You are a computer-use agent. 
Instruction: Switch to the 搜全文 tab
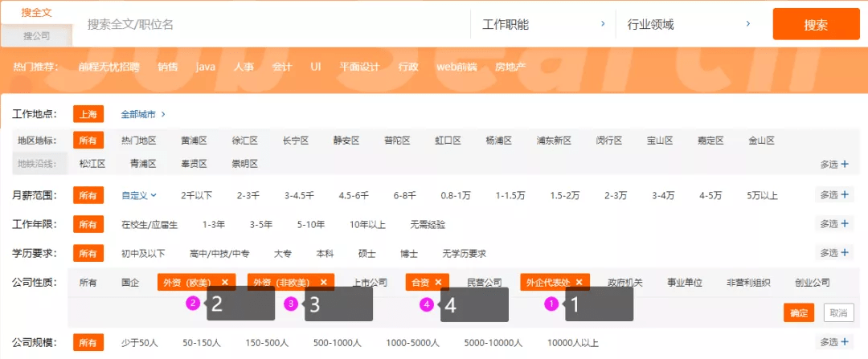(x=36, y=13)
